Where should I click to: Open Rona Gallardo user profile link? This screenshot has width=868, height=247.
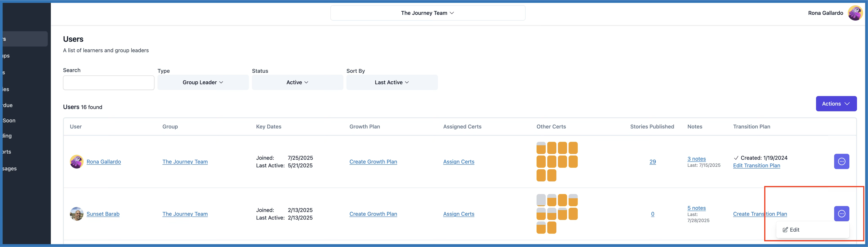pyautogui.click(x=104, y=162)
